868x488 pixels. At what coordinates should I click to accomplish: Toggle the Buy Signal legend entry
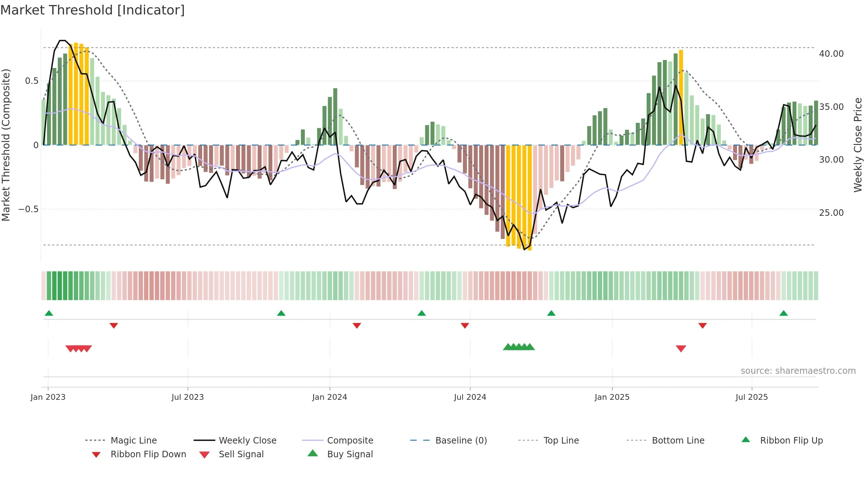pos(340,454)
